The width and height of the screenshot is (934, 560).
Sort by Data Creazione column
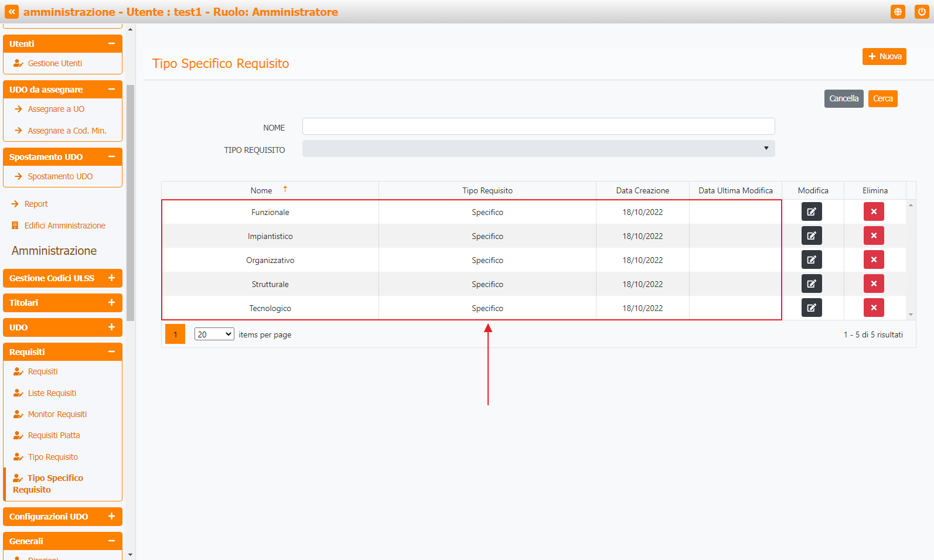pos(642,190)
